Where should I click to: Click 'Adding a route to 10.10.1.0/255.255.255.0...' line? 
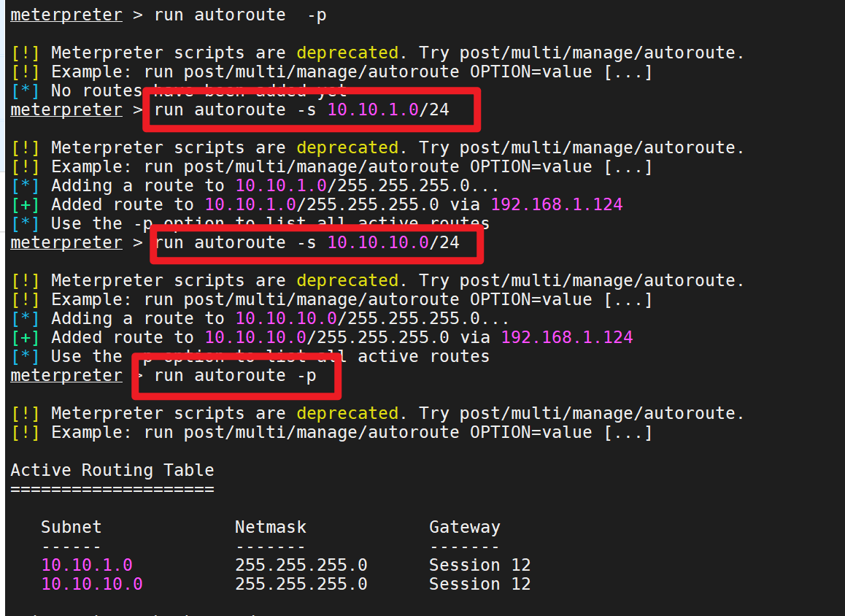[x=255, y=186]
